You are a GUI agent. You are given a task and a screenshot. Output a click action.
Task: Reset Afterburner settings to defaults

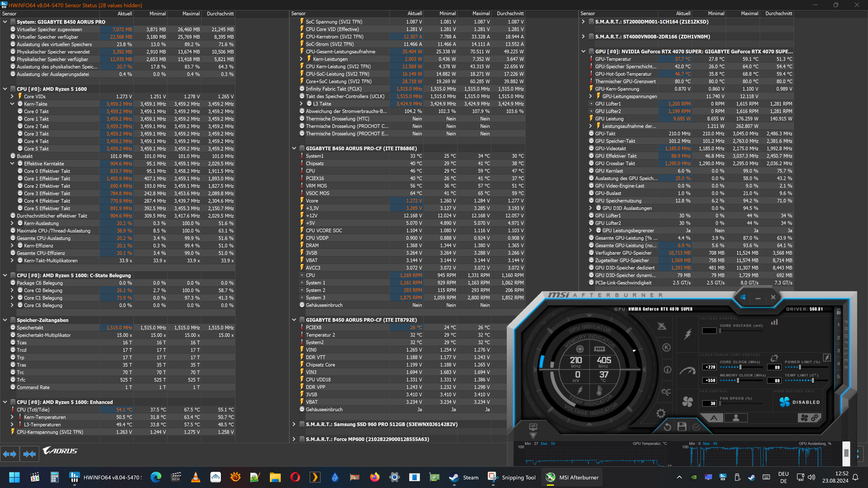click(667, 427)
